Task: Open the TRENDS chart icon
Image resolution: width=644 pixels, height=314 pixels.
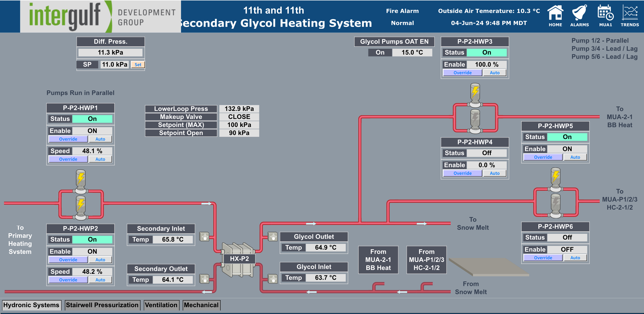Action: pyautogui.click(x=629, y=16)
